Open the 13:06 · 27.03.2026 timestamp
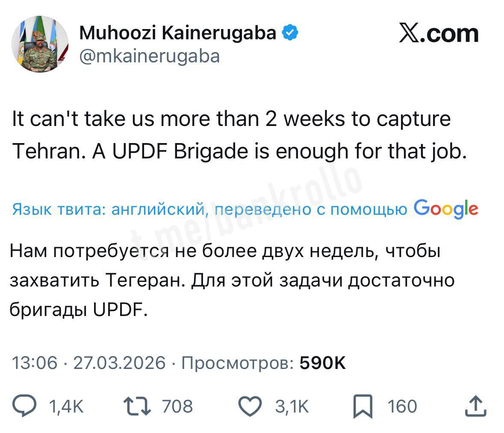Viewport: 504px width, 433px height. 88,363
